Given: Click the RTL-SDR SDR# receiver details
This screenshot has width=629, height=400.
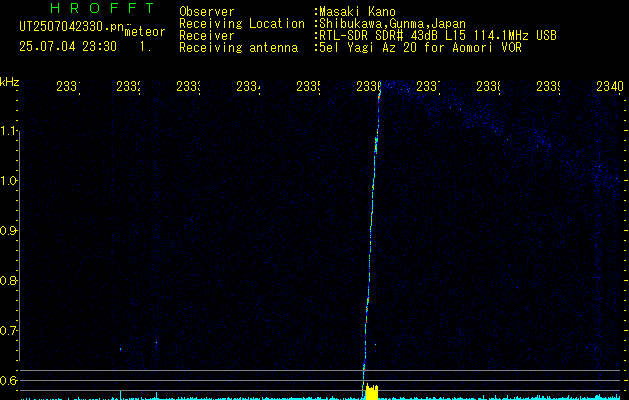Looking at the screenshot, I should pyautogui.click(x=436, y=36).
